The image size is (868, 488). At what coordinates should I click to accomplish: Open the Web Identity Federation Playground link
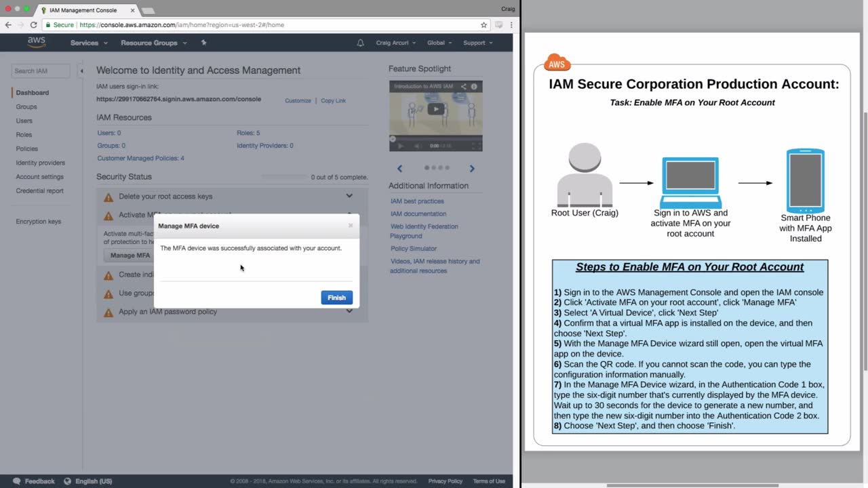click(424, 231)
